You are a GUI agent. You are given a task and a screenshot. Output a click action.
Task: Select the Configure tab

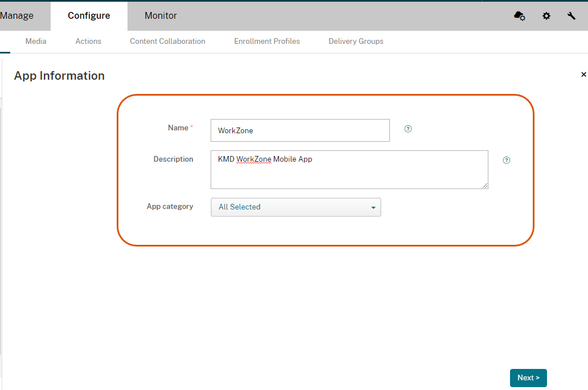(x=89, y=16)
